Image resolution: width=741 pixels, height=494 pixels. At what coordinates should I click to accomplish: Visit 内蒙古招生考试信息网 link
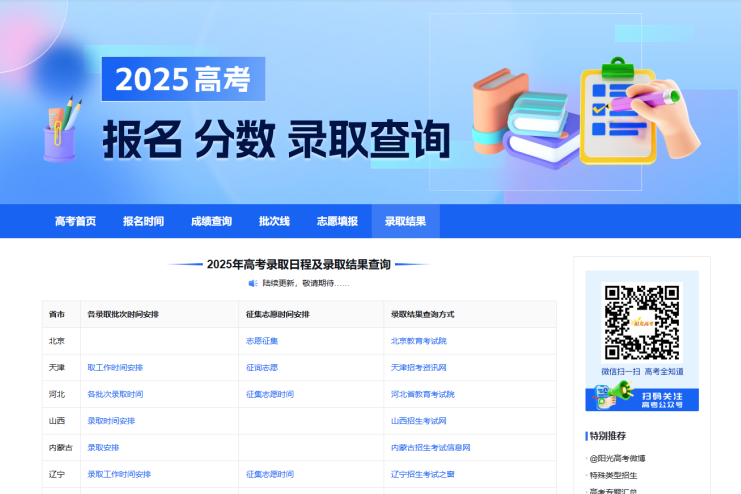[431, 447]
